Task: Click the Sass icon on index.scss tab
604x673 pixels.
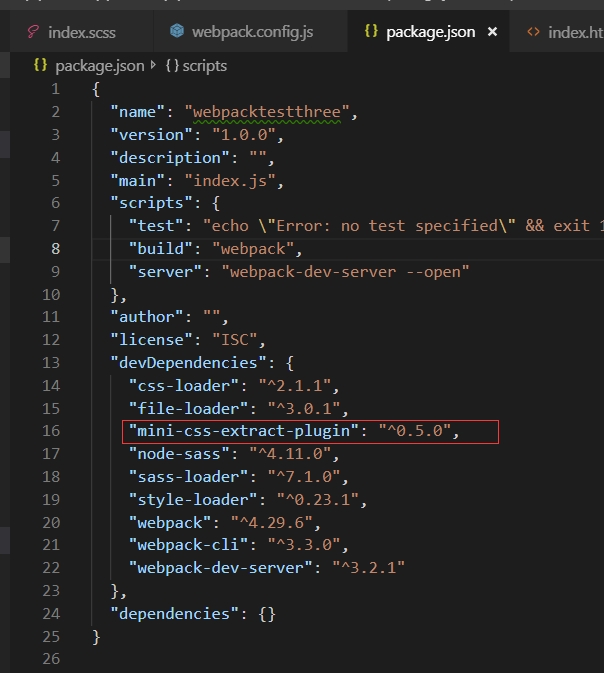Action: pyautogui.click(x=33, y=32)
